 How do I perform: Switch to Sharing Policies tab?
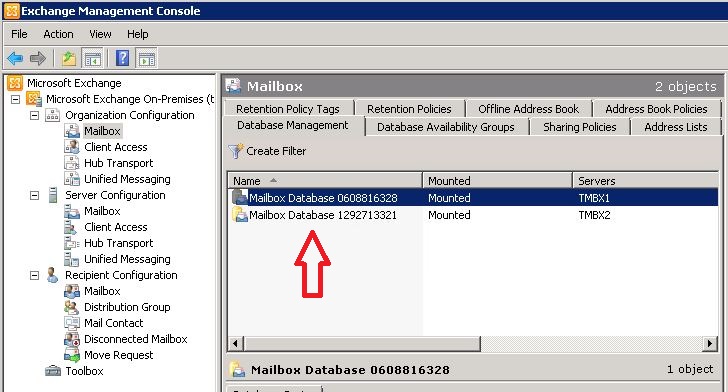point(579,127)
